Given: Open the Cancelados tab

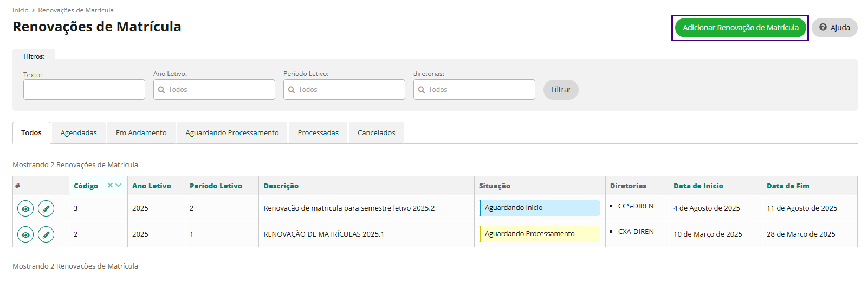Looking at the screenshot, I should click(376, 132).
